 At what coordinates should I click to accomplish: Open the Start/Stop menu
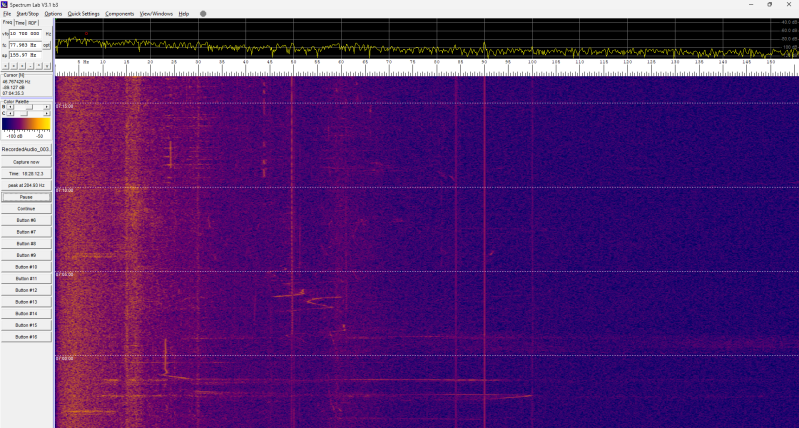pos(28,14)
